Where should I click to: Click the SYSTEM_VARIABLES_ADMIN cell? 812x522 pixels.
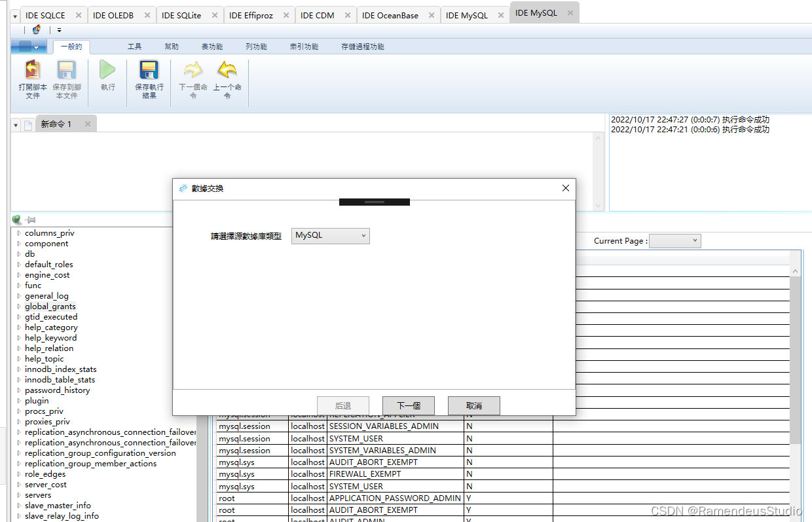click(x=396, y=451)
